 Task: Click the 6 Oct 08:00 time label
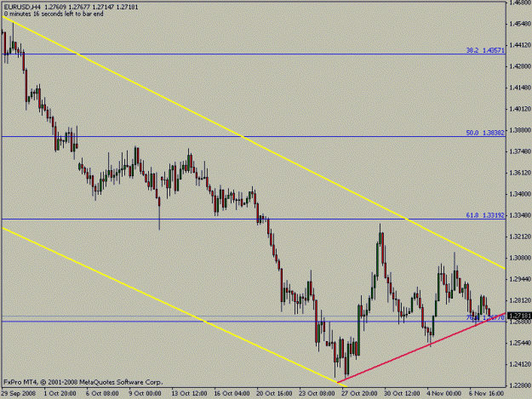point(102,394)
